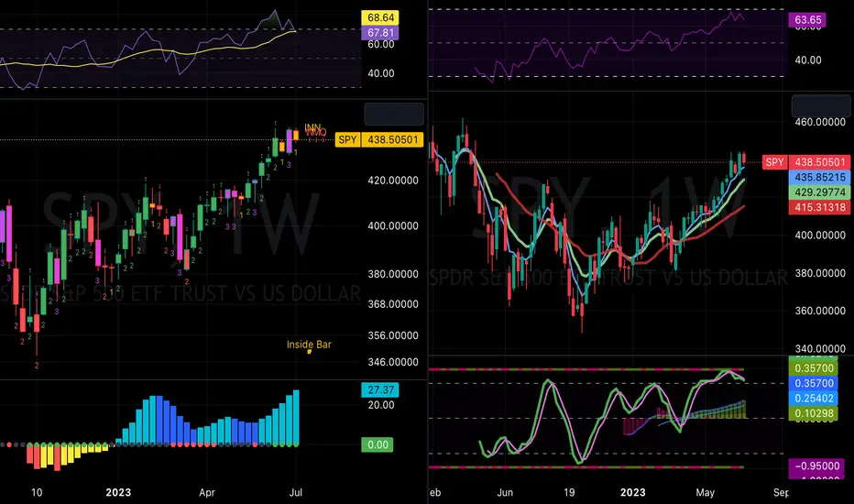Select the 40.00 level on left RSI scale
The width and height of the screenshot is (854, 504).
[x=380, y=73]
